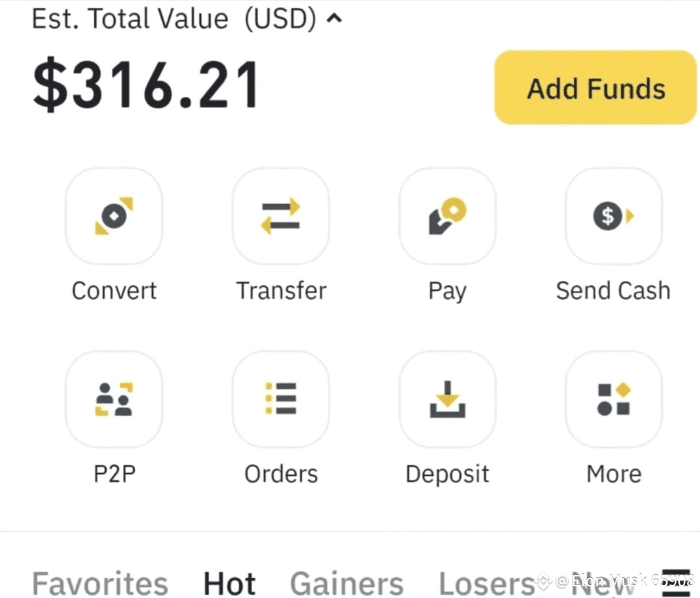
Task: Open the More services icon
Action: [x=614, y=399]
